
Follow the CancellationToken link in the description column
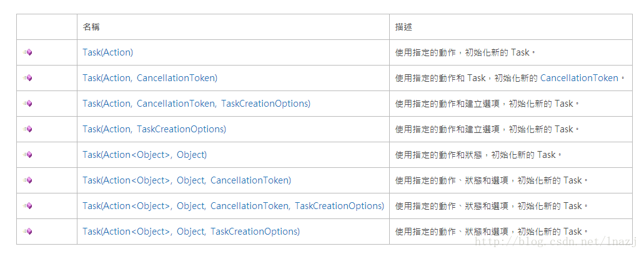[579, 78]
